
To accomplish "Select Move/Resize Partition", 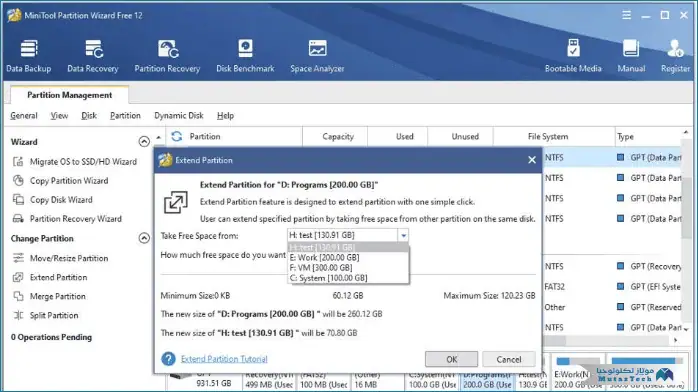I will click(x=60, y=258).
